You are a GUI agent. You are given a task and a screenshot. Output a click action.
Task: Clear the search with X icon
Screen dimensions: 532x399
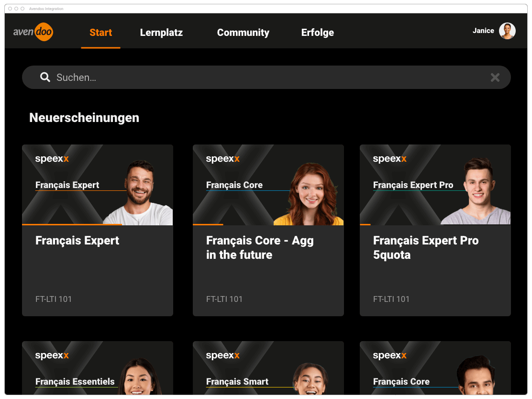click(x=495, y=78)
